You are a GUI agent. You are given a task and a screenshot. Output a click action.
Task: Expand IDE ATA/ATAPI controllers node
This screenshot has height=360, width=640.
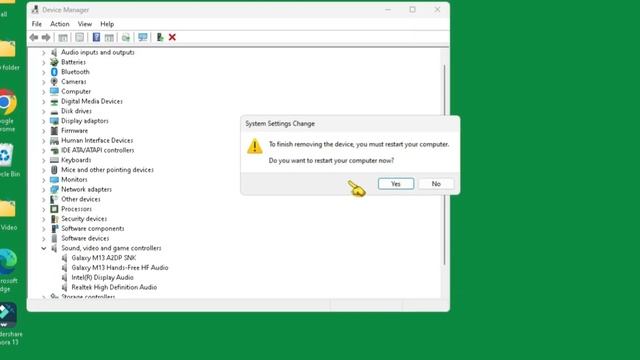click(x=44, y=151)
